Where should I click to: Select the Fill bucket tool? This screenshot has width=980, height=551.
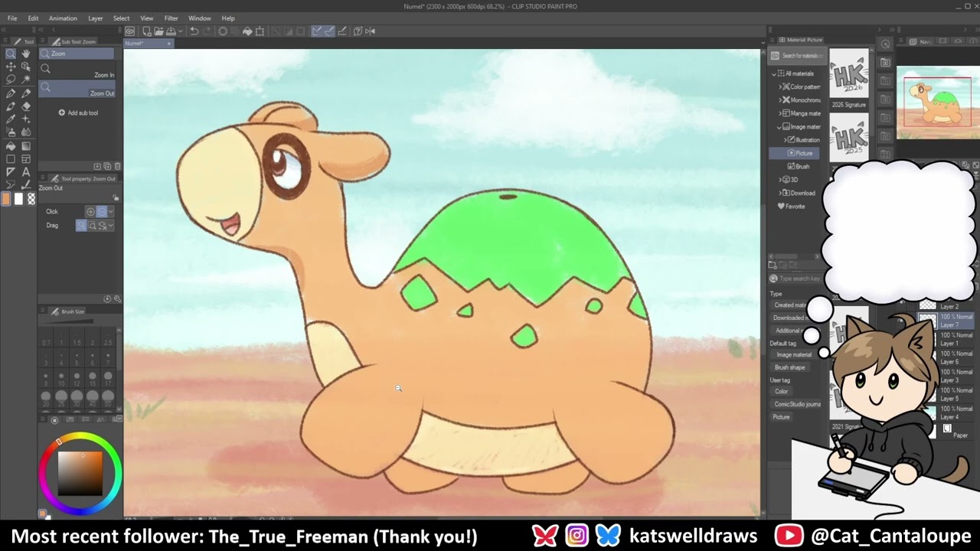[11, 146]
